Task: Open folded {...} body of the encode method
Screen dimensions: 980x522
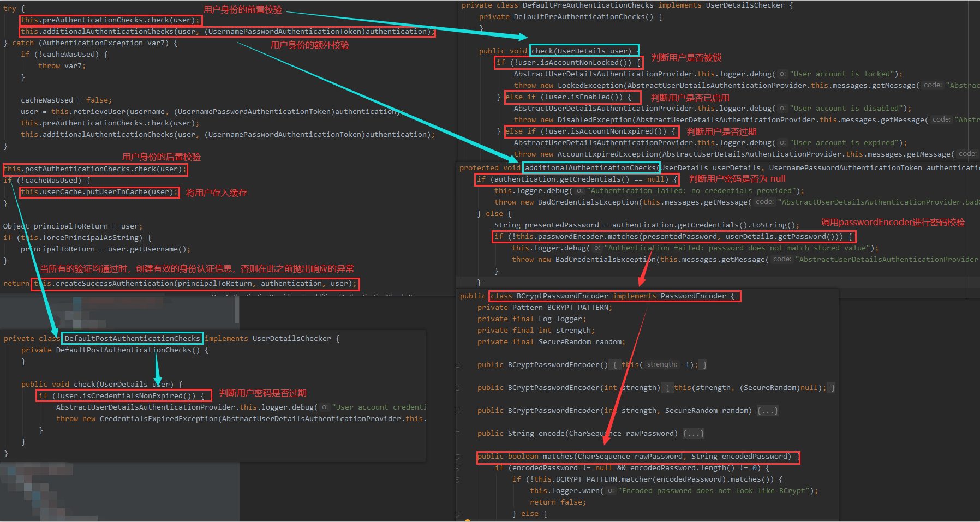Action: tap(694, 434)
